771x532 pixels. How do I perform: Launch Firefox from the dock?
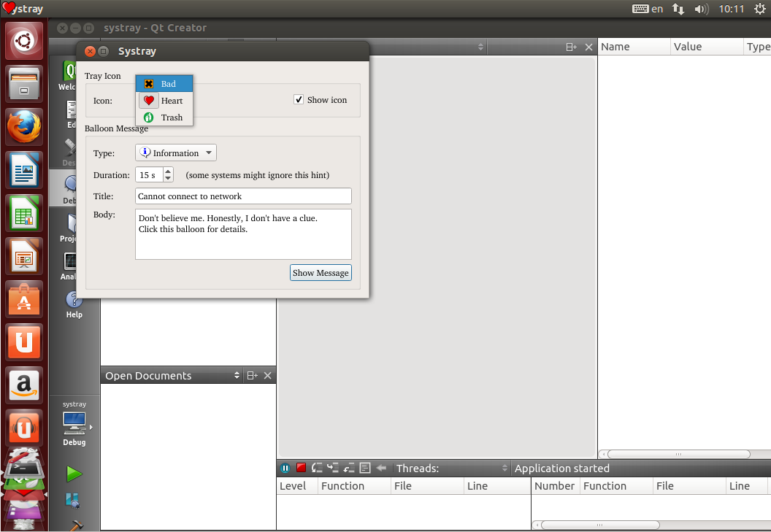(x=24, y=127)
